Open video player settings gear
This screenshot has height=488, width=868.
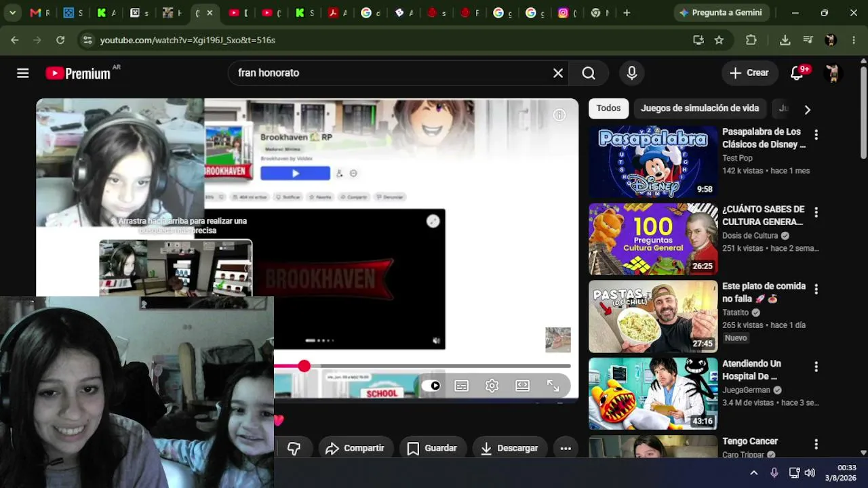tap(492, 386)
